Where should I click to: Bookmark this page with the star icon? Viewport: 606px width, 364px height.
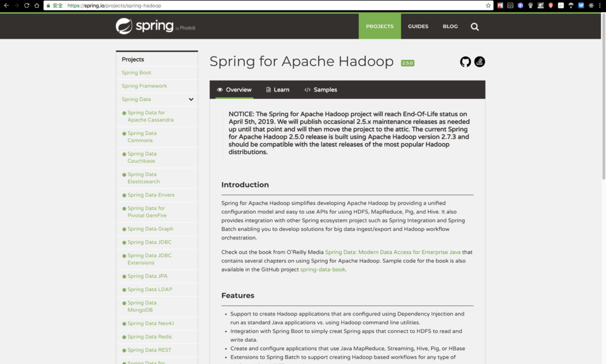488,5
